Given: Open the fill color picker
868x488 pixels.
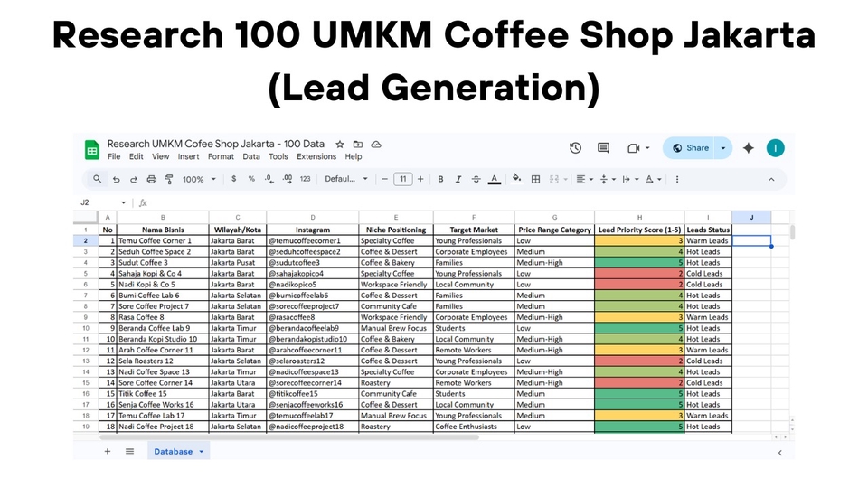Looking at the screenshot, I should (x=517, y=178).
